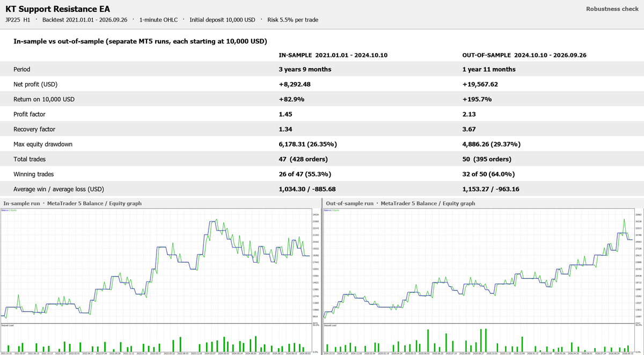Select the "Period" row label
Image resolution: width=644 pixels, height=355 pixels.
(x=22, y=69)
